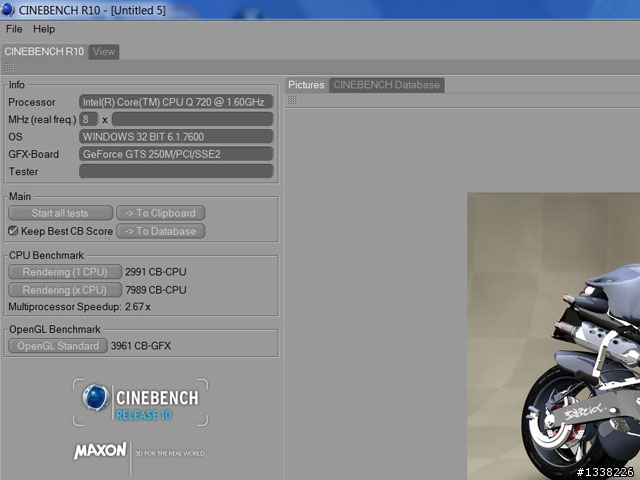Viewport: 640px width, 480px height.
Task: Click the grip handle below Pictures tab
Action: 292,100
